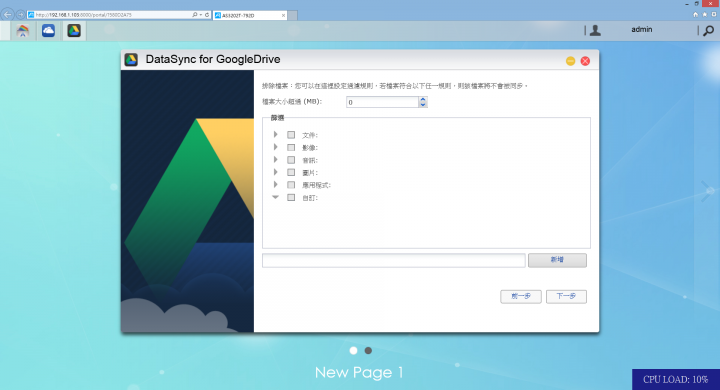Check the 影像 (video) filter checkbox

[x=291, y=147]
